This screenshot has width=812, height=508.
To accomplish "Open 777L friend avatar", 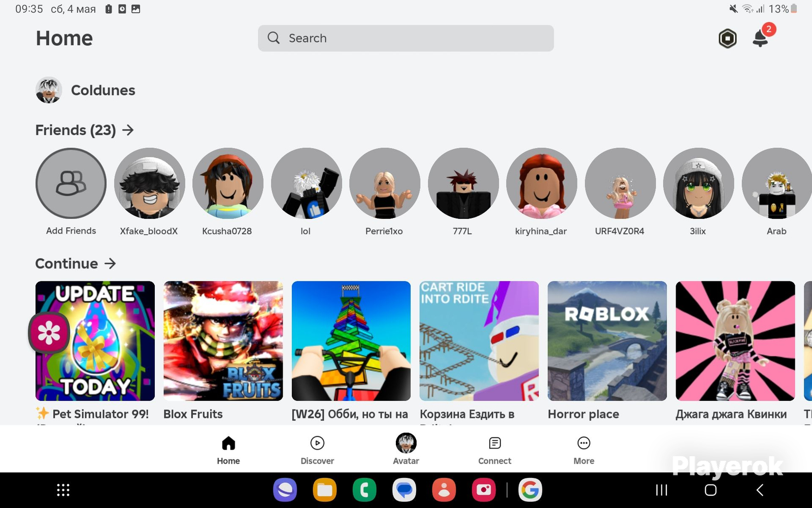I will [463, 183].
